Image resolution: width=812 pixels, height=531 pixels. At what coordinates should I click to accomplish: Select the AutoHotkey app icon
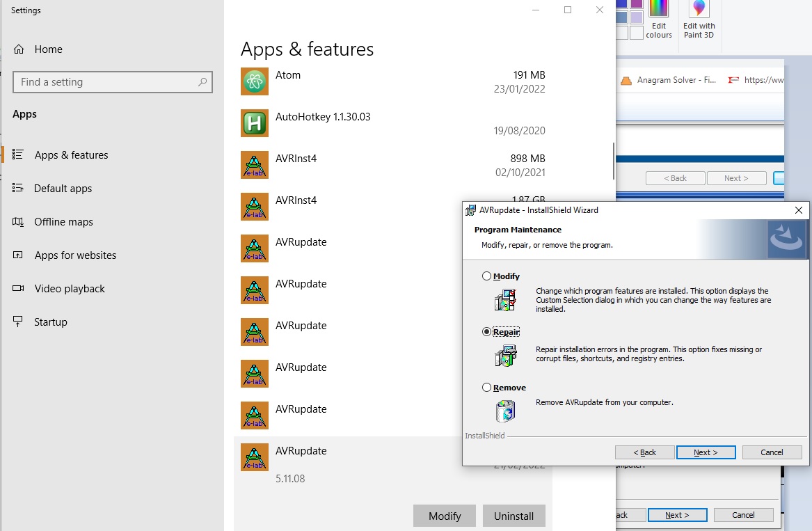pos(254,123)
